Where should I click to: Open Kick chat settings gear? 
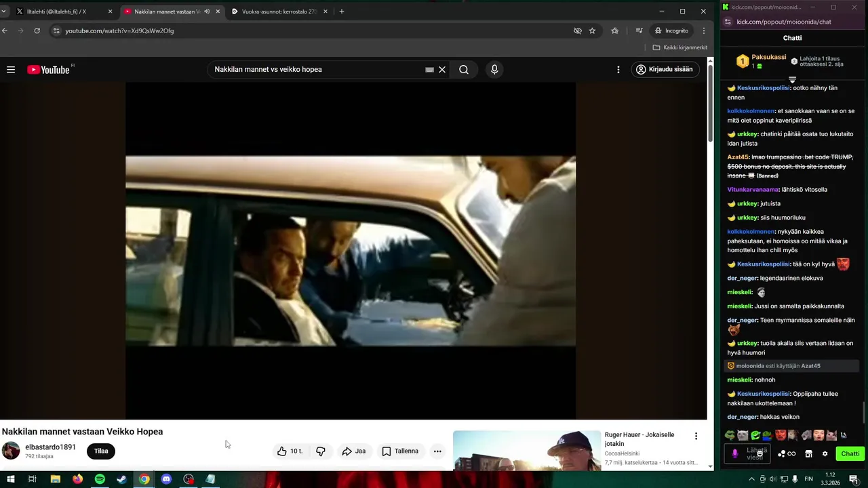click(825, 453)
